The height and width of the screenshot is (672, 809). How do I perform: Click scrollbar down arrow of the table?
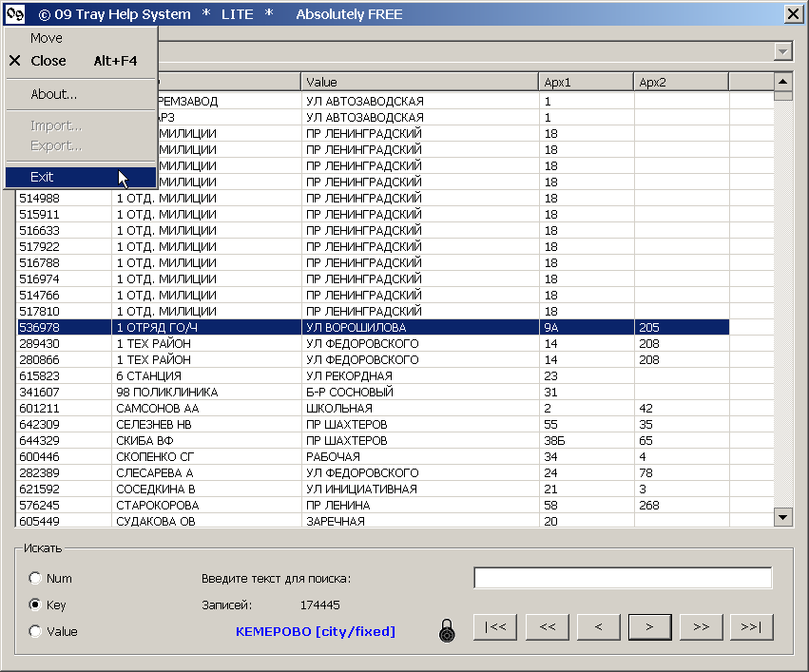[x=783, y=517]
